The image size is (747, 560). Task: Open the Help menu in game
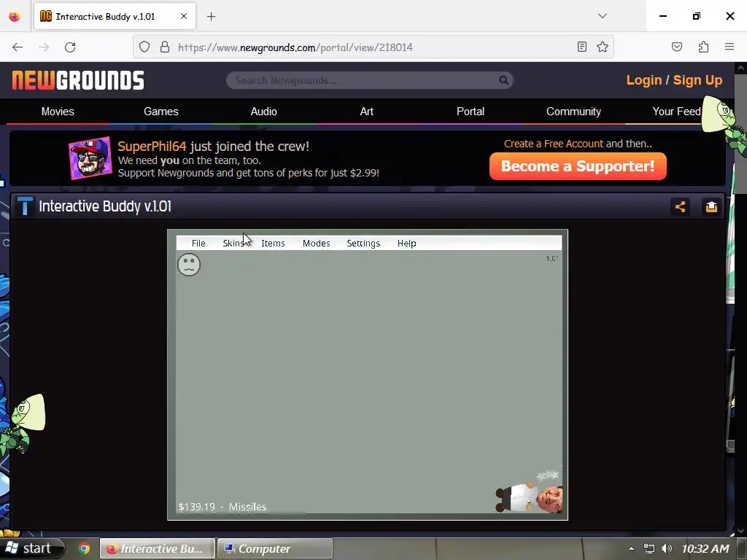[x=407, y=244]
